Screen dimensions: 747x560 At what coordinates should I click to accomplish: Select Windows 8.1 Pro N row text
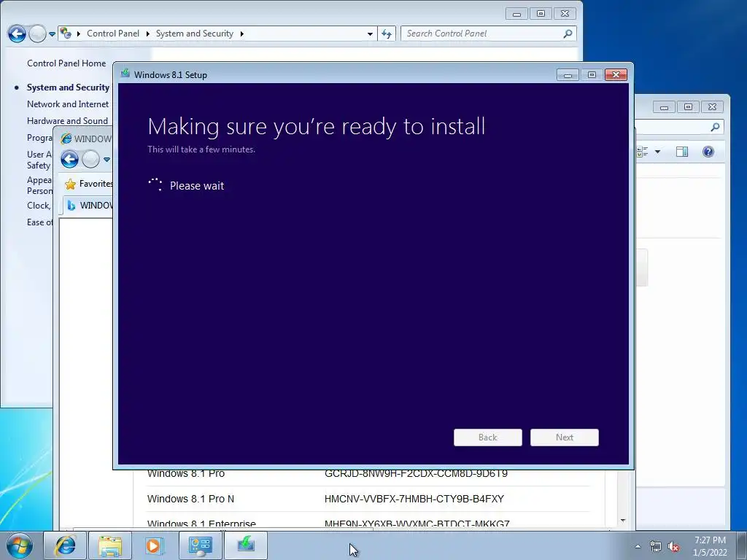coord(190,499)
